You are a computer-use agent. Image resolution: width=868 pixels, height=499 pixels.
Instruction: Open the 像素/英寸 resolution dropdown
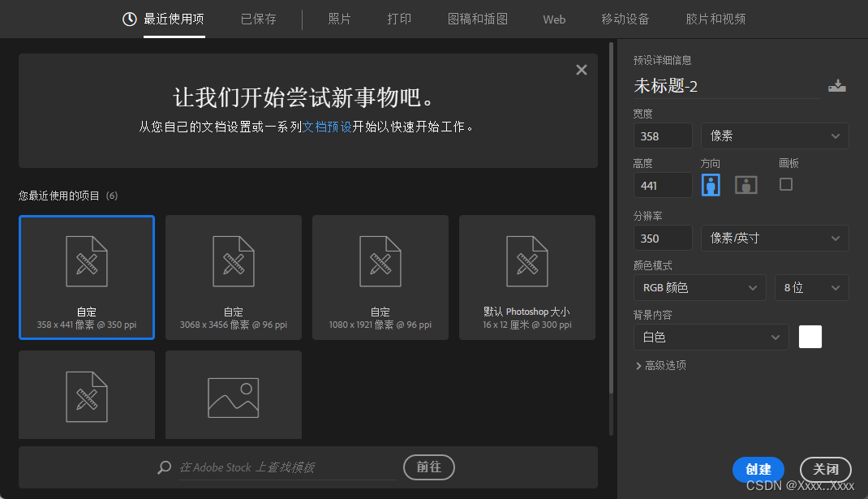[775, 238]
